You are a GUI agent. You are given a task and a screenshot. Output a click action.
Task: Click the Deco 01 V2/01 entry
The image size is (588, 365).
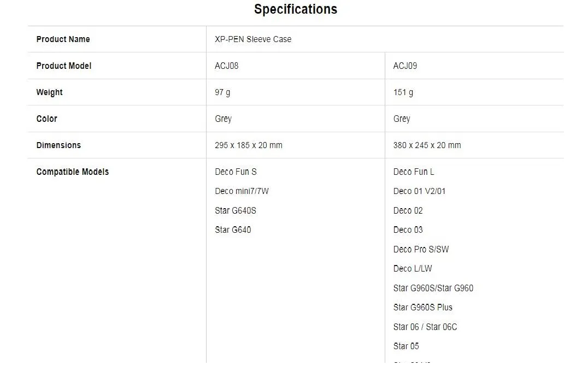(x=419, y=191)
